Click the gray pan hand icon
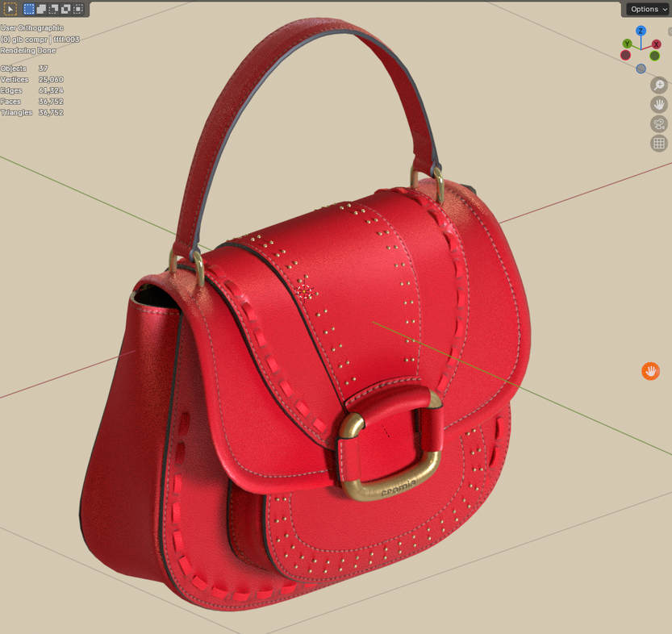This screenshot has width=672, height=634. pos(659,104)
